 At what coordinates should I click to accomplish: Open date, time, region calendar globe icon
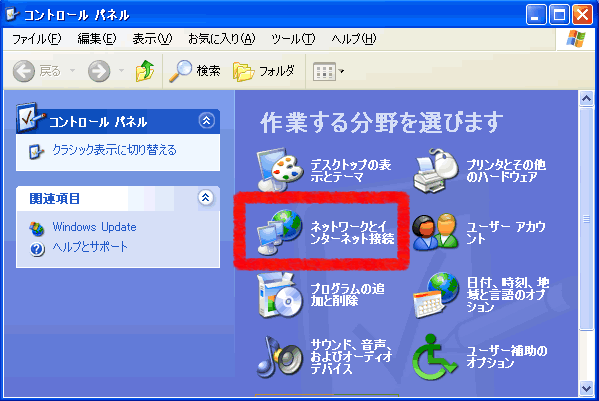click(436, 296)
